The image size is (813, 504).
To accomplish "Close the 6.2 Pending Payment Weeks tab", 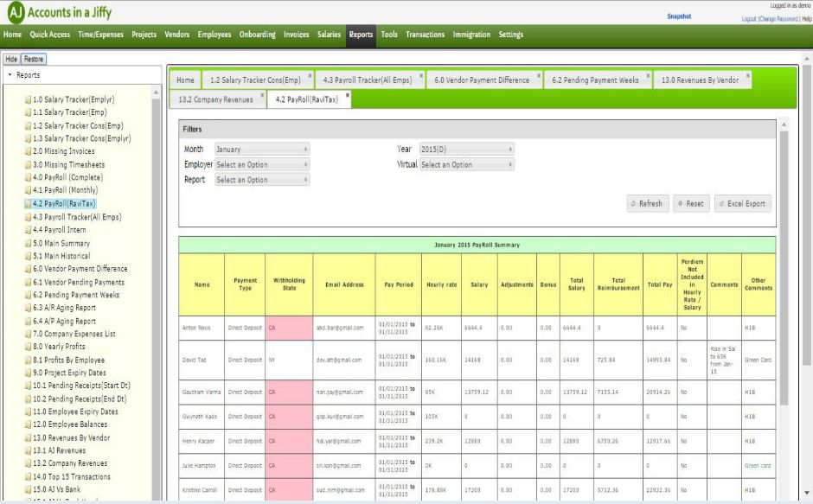I will [x=648, y=76].
